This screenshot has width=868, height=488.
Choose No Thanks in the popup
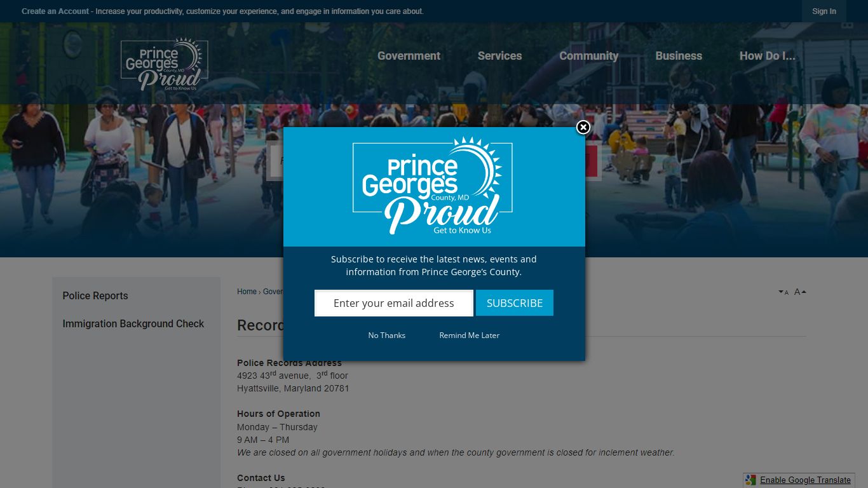pyautogui.click(x=387, y=335)
